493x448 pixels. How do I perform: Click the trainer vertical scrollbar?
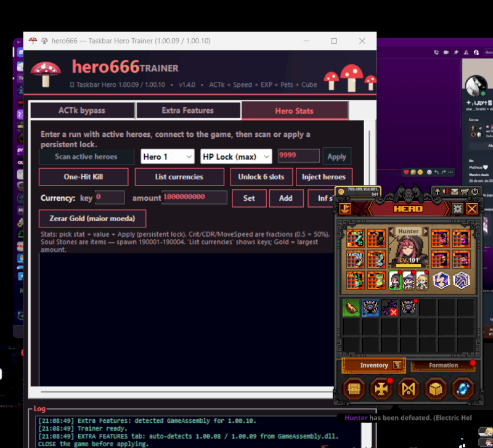click(369, 157)
